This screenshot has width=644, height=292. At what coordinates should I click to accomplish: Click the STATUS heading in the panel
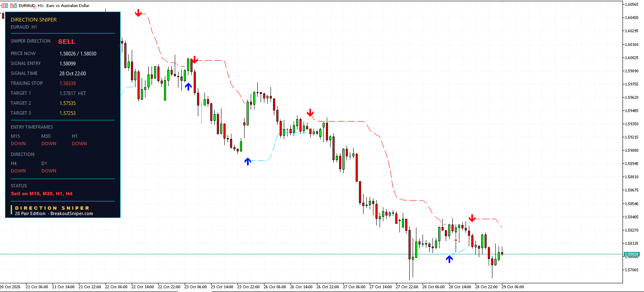(x=19, y=186)
